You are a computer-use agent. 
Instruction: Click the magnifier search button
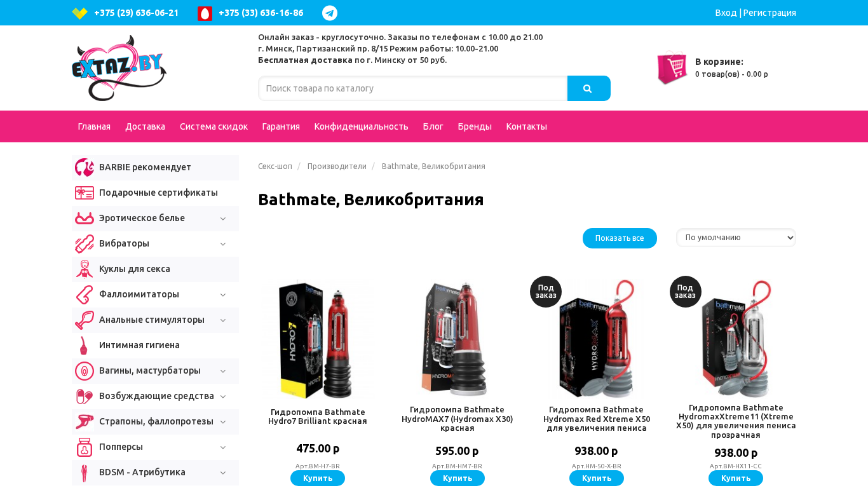point(588,88)
